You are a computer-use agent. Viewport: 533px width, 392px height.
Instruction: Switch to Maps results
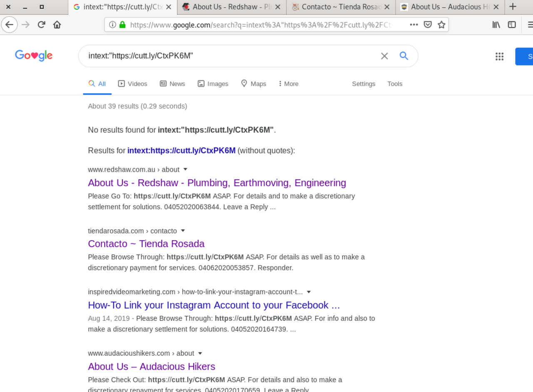click(x=254, y=84)
